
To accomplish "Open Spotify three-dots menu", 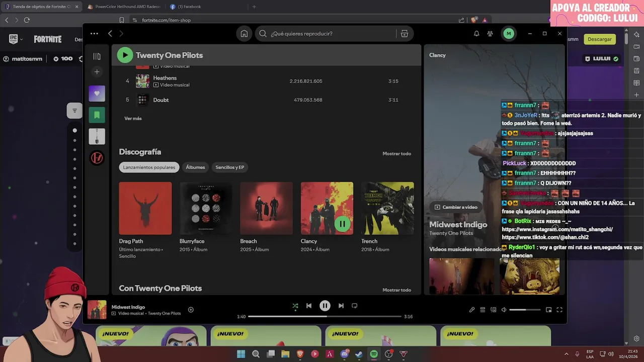I will (94, 34).
